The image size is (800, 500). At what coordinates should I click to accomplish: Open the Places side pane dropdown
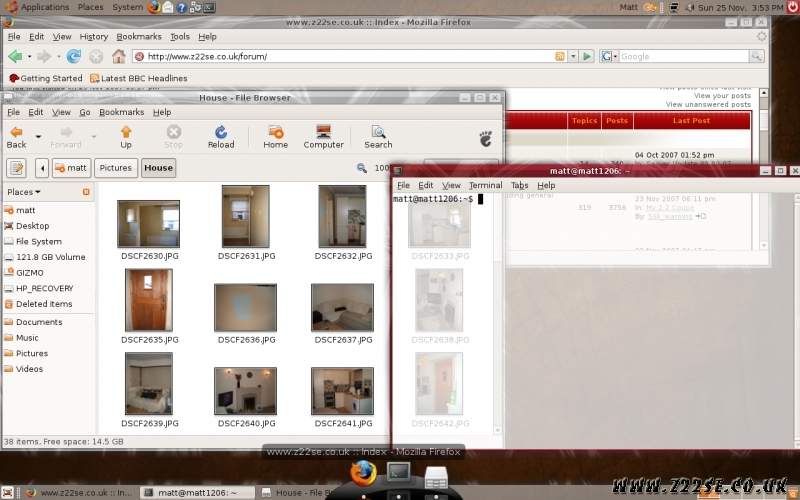point(23,192)
